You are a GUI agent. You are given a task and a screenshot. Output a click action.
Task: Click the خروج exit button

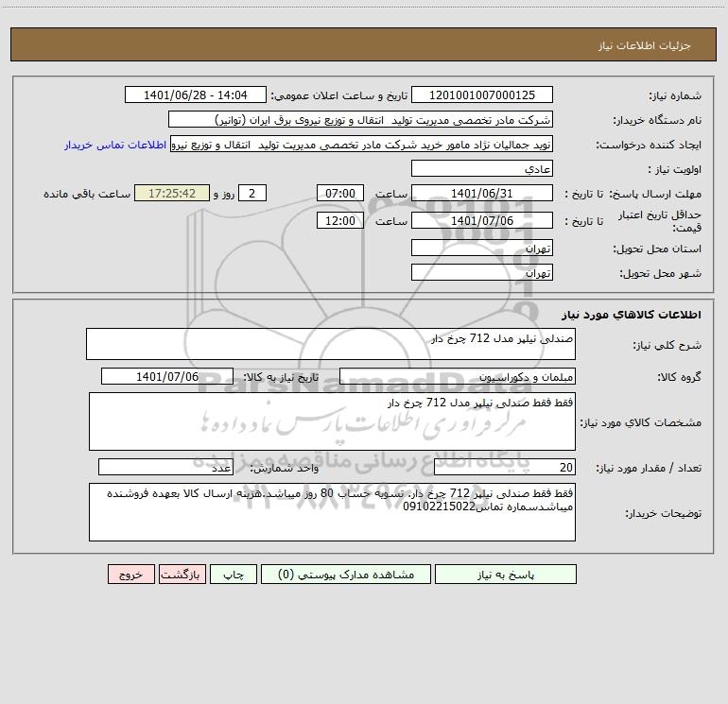click(x=130, y=574)
